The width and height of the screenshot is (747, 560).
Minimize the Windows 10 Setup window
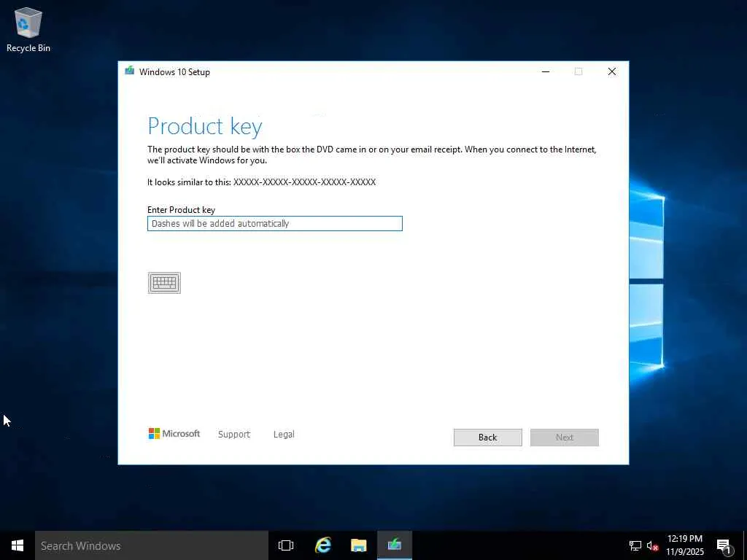(546, 71)
